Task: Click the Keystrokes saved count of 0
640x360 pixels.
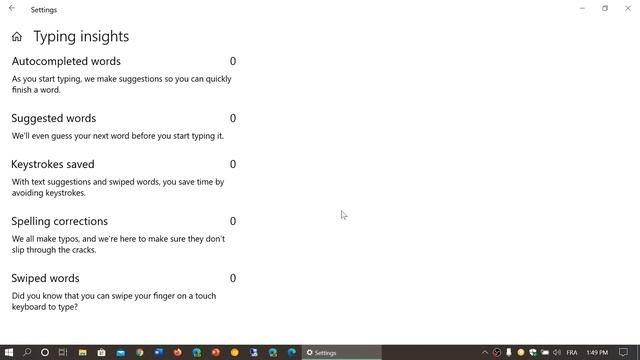Action: tap(233, 164)
